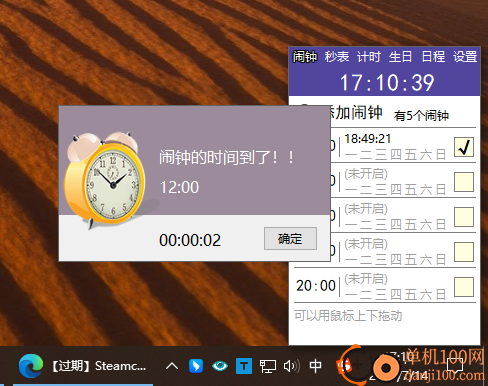Click the 添加闹钟 add alarm button
Viewport: 488px width, 386px height.
(x=357, y=112)
